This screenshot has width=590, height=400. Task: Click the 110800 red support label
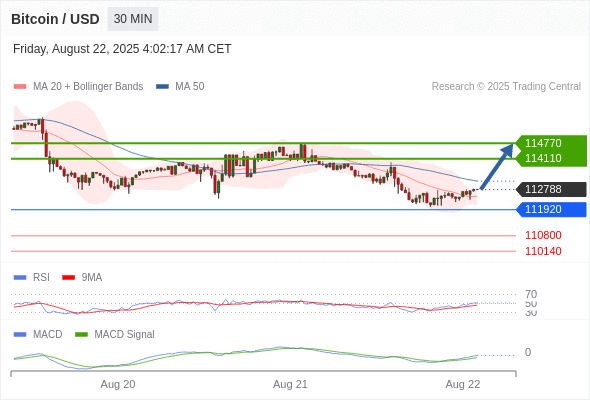click(543, 236)
